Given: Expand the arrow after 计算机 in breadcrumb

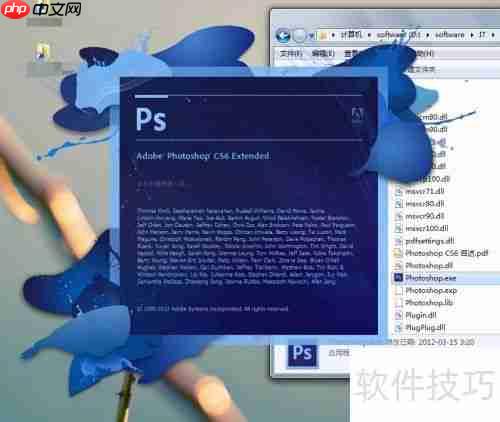Looking at the screenshot, I should point(369,35).
